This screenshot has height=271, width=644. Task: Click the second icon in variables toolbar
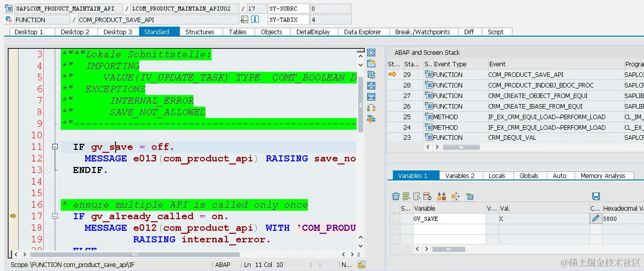pos(406,196)
